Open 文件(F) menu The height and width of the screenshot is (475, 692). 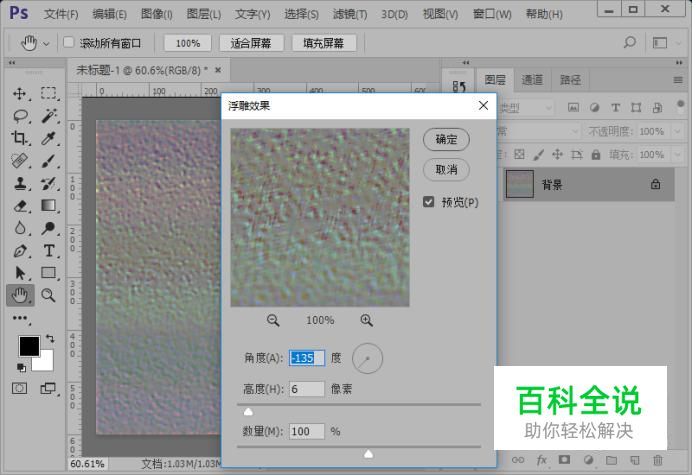(x=61, y=14)
